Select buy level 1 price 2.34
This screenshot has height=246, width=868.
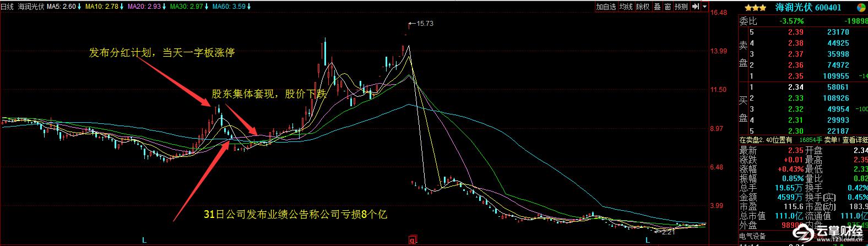(x=795, y=87)
